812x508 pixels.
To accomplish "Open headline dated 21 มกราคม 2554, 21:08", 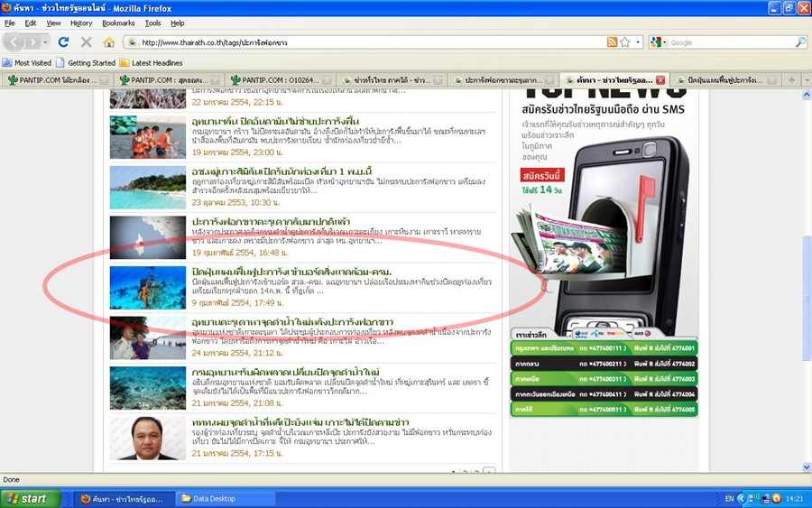I will click(x=285, y=373).
